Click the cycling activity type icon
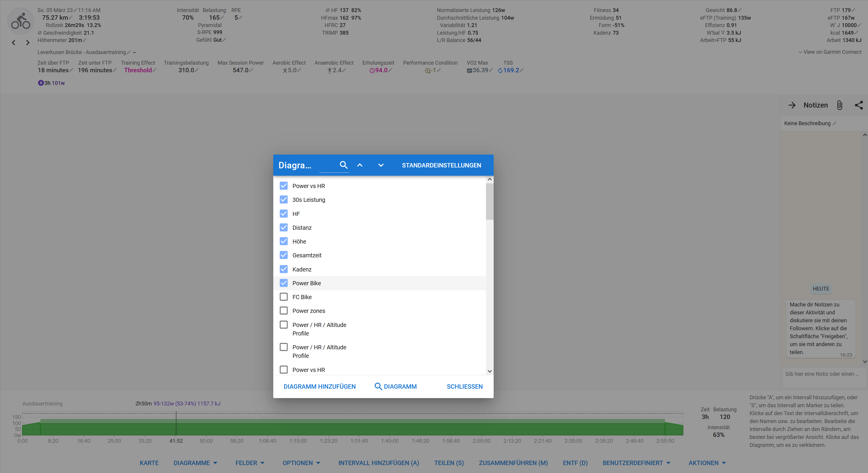This screenshot has height=473, width=868. pyautogui.click(x=21, y=21)
